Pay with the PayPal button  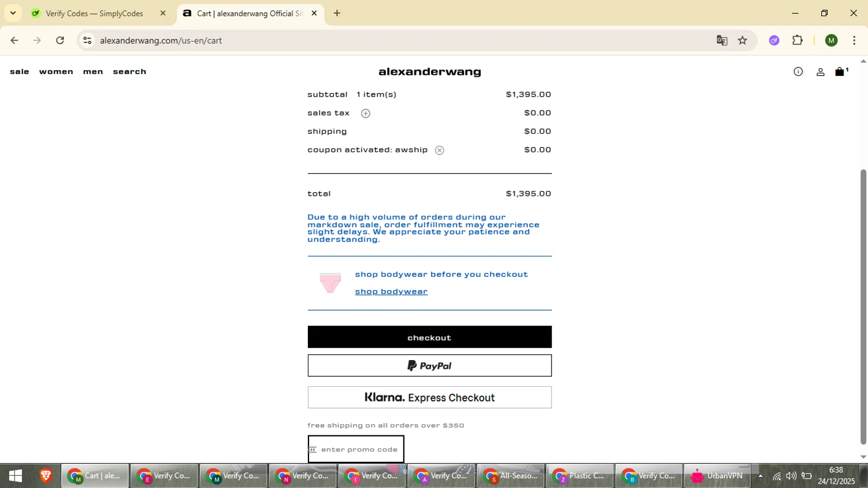click(429, 366)
